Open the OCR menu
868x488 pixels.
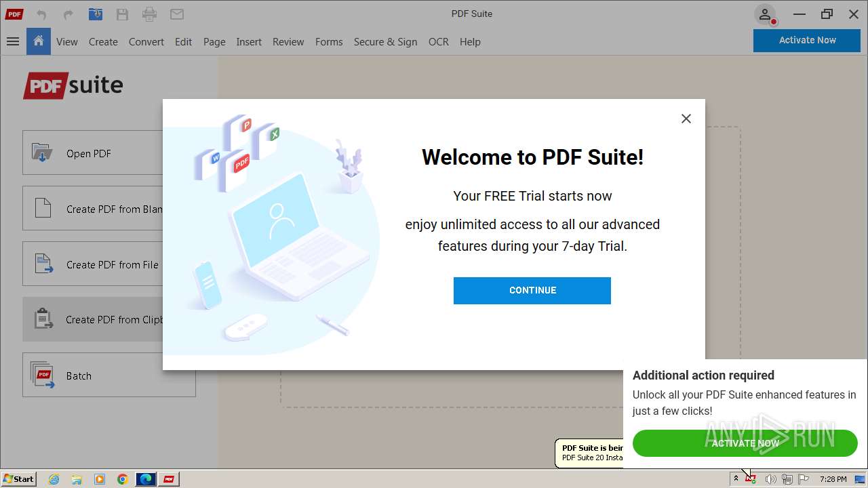(x=439, y=42)
